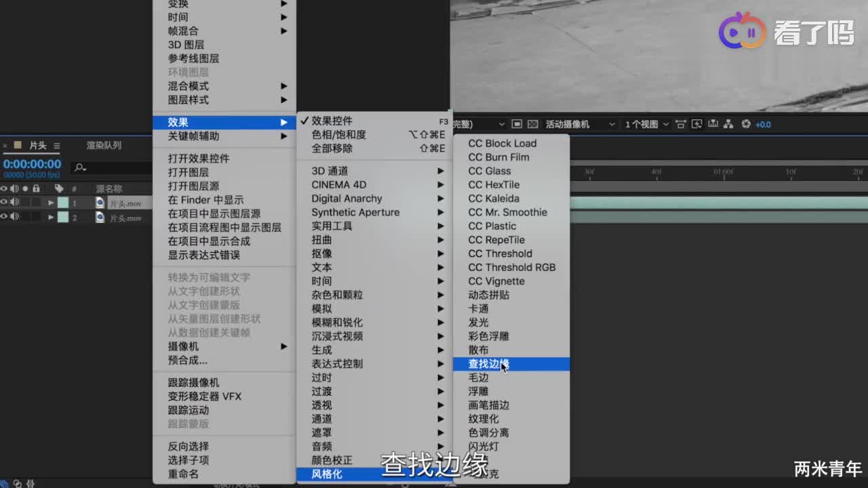
Task: Click layer 1's mint green color label swatch
Action: pyautogui.click(x=62, y=202)
